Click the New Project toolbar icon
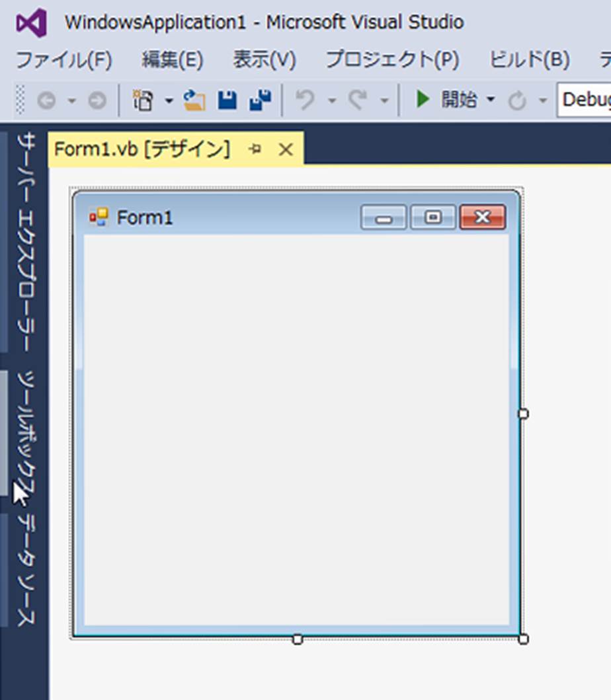Image resolution: width=611 pixels, height=700 pixels. point(143,100)
